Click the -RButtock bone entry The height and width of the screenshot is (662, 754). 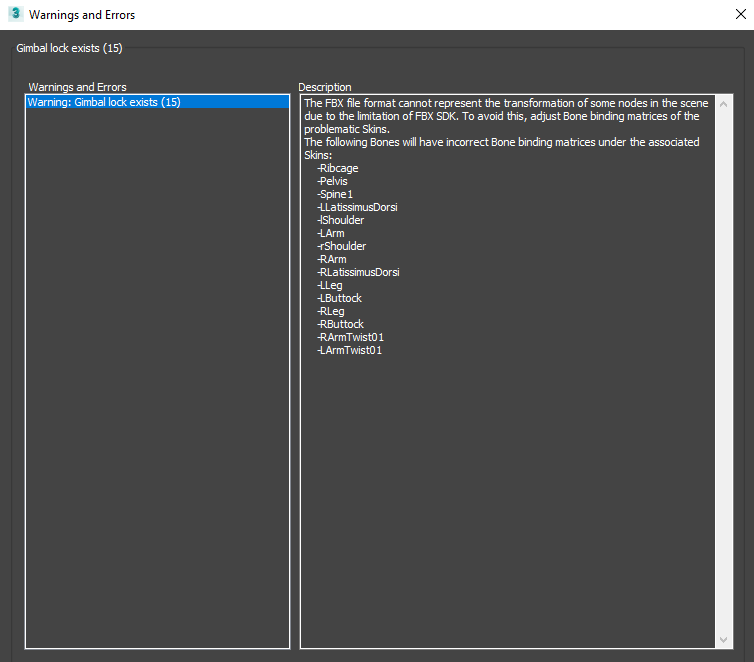(x=340, y=324)
